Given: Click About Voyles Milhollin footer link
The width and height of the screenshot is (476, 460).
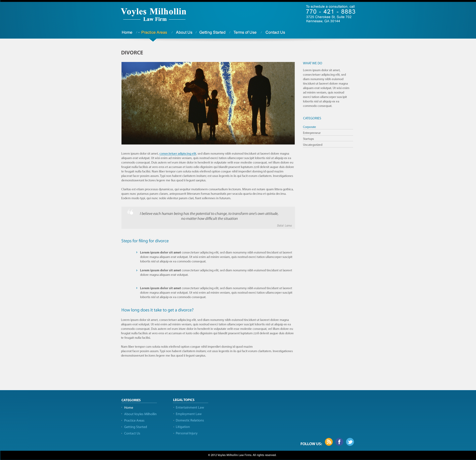Looking at the screenshot, I should pyautogui.click(x=140, y=414).
